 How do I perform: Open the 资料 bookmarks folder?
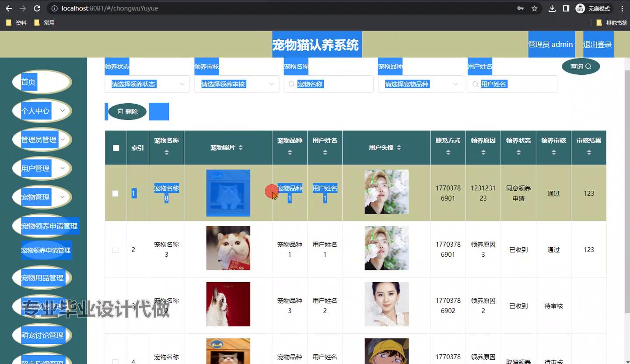click(16, 23)
